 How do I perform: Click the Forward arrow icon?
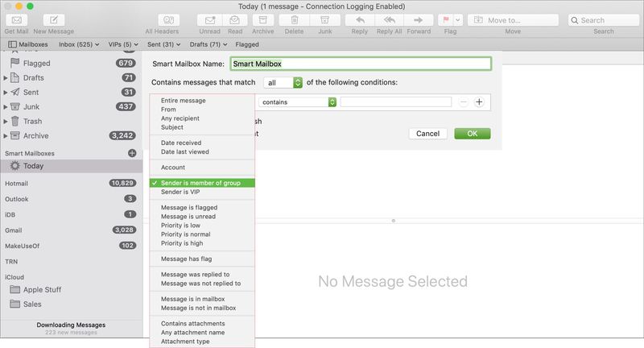tap(419, 20)
